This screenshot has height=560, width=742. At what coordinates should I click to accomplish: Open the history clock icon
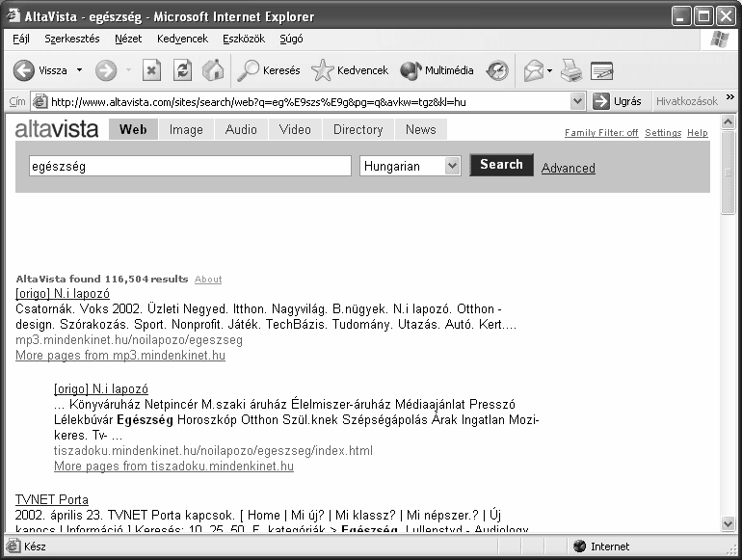pyautogui.click(x=497, y=71)
